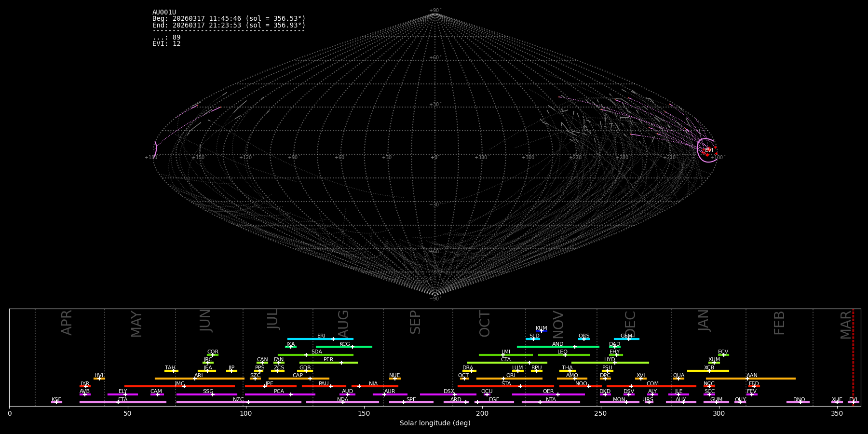This screenshot has height=434, width=868.
Task: Select the MAR month label
Action: pyautogui.click(x=846, y=325)
